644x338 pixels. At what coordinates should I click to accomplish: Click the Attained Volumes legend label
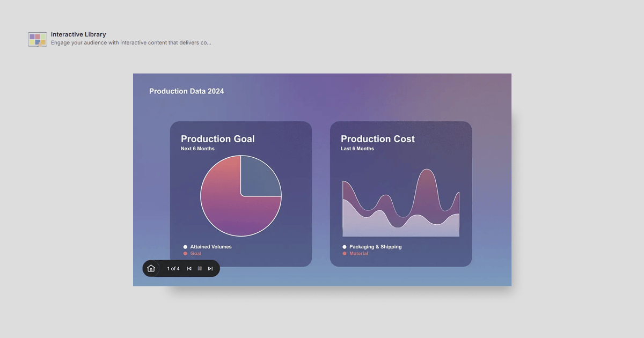tap(211, 247)
